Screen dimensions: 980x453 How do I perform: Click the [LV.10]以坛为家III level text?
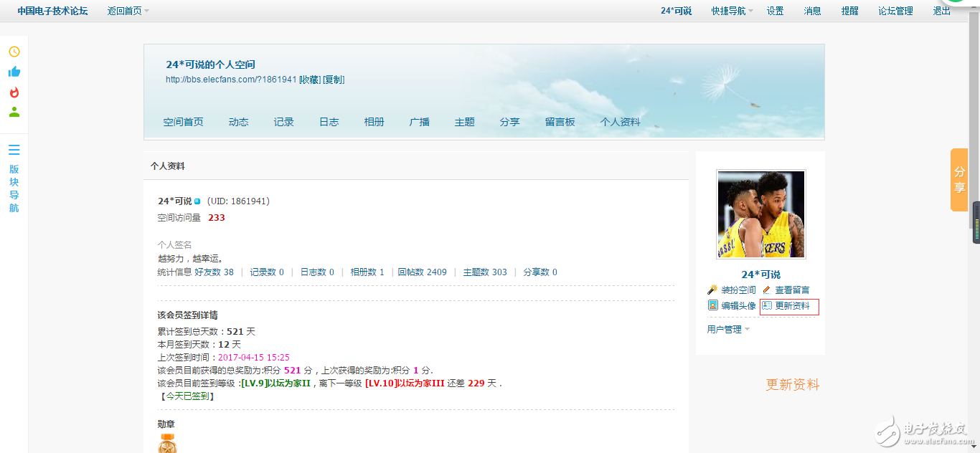pyautogui.click(x=405, y=383)
